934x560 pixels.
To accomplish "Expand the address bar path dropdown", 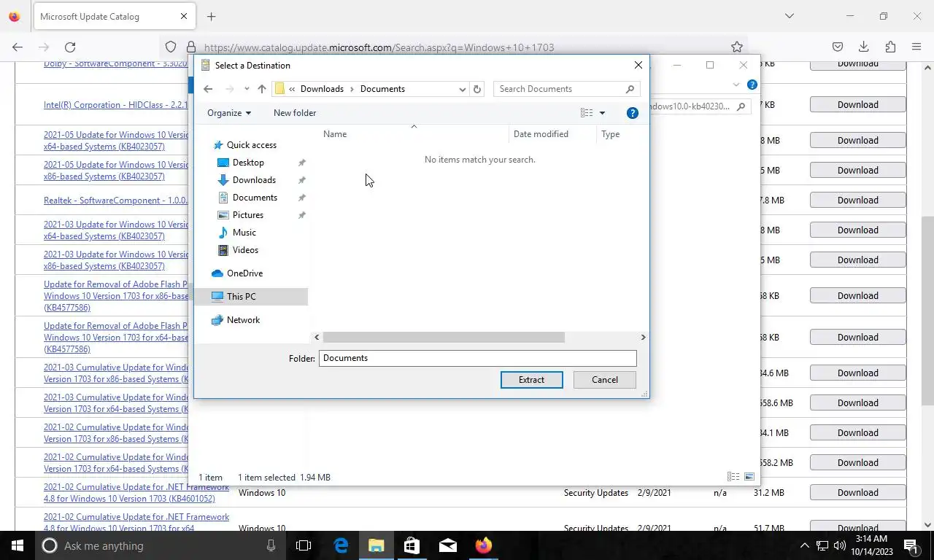I will [462, 89].
